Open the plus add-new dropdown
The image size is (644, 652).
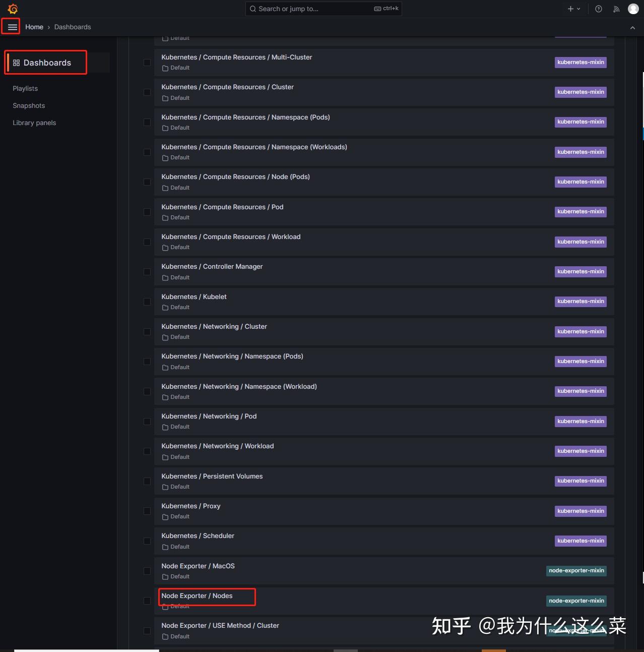(574, 9)
